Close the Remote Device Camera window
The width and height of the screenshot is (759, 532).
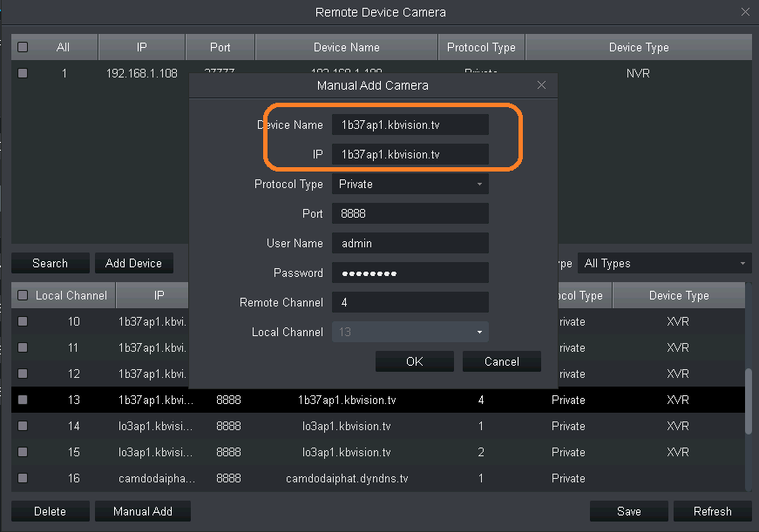tap(745, 12)
